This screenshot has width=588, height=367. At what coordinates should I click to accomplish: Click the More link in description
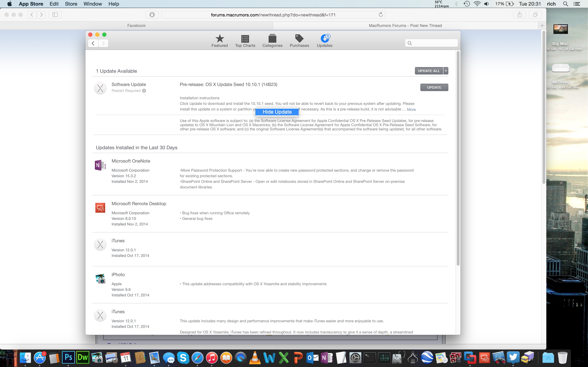click(x=411, y=109)
